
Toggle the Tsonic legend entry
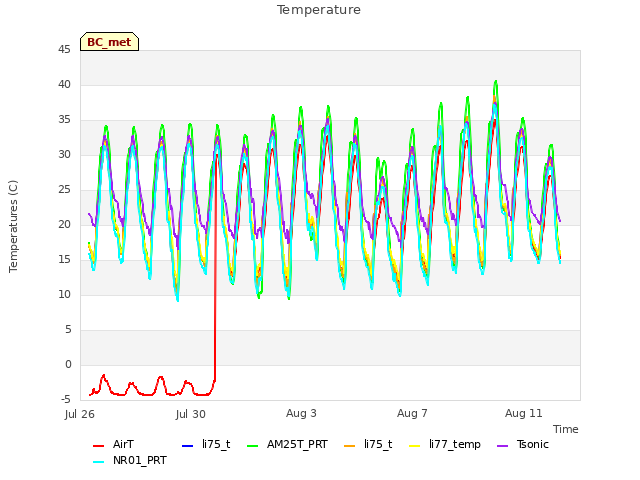523,444
